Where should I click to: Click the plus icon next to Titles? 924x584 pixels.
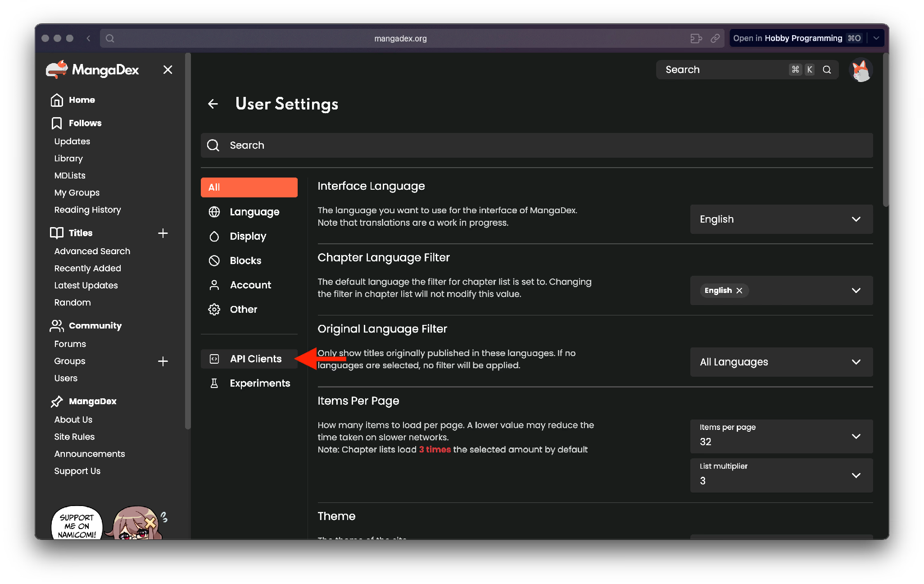pos(163,233)
